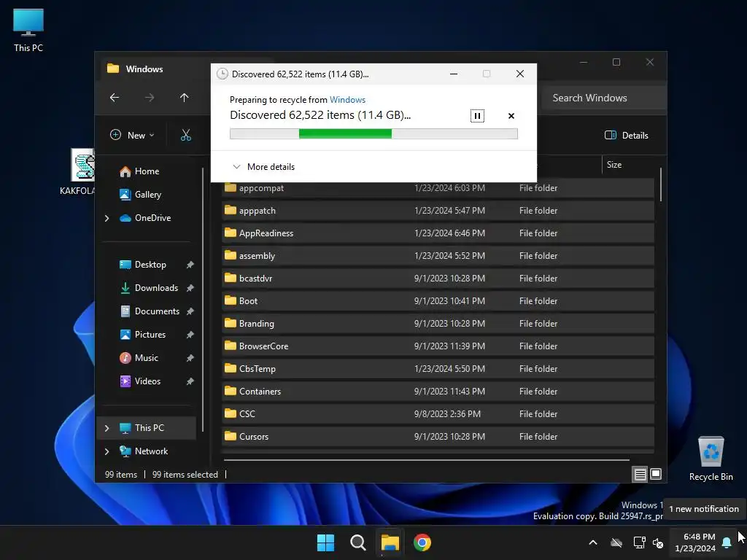Click the Cut scissors icon
Image resolution: width=747 pixels, height=560 pixels.
tap(186, 135)
